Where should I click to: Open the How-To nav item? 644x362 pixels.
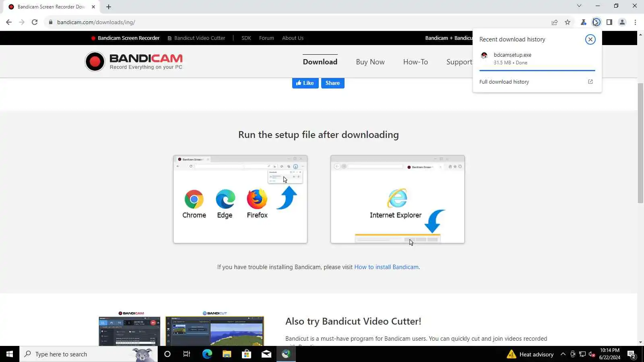[415, 62]
